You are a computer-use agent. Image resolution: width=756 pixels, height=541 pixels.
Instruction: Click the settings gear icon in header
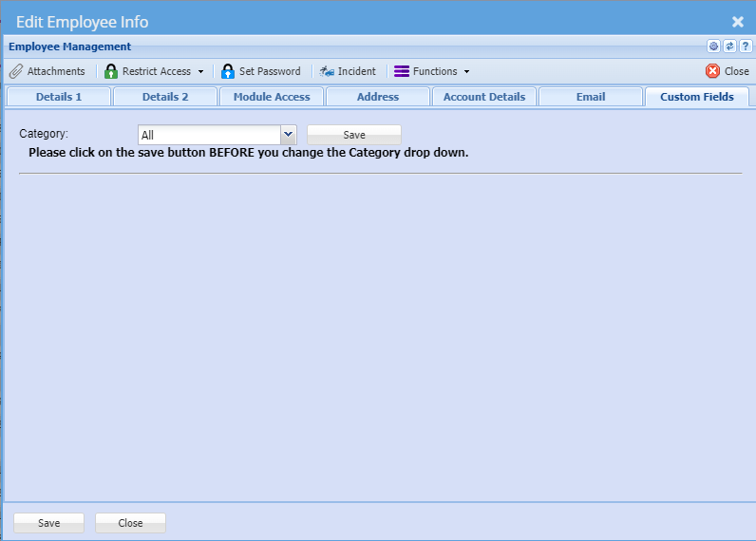point(713,47)
